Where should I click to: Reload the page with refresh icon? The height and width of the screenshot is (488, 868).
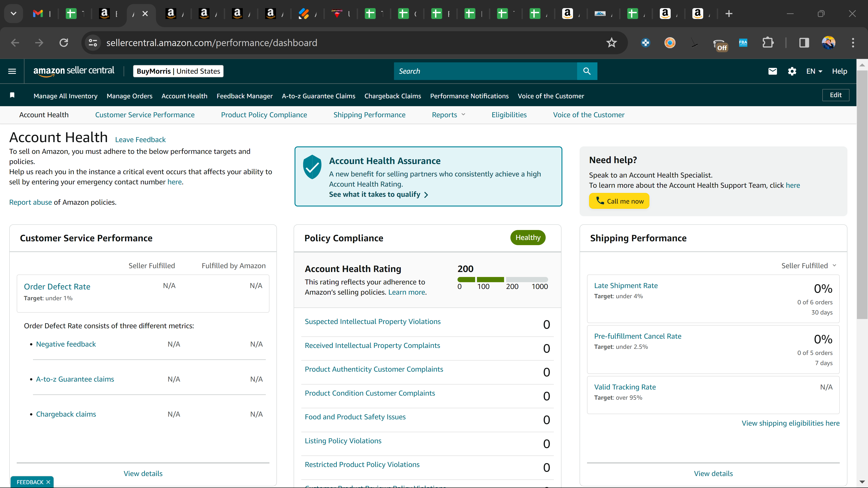pos(64,43)
